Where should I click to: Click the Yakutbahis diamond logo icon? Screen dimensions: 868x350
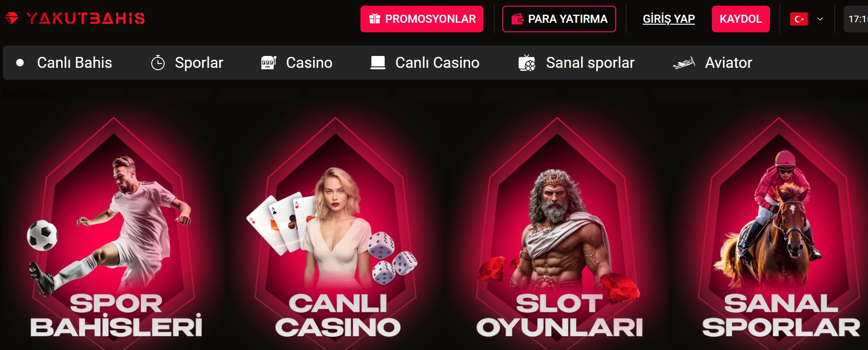[11, 18]
